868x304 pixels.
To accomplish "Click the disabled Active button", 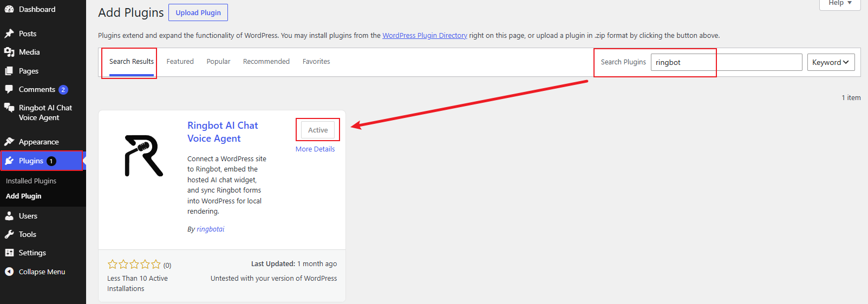I will [318, 130].
